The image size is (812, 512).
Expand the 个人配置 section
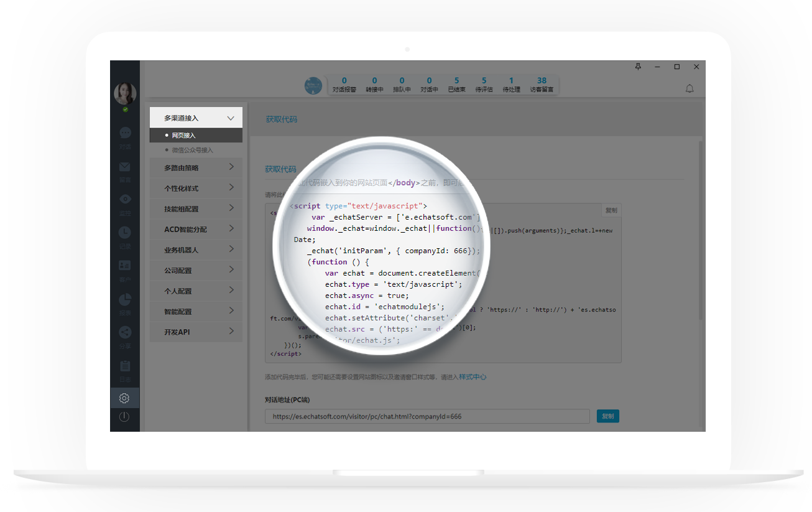tap(196, 291)
